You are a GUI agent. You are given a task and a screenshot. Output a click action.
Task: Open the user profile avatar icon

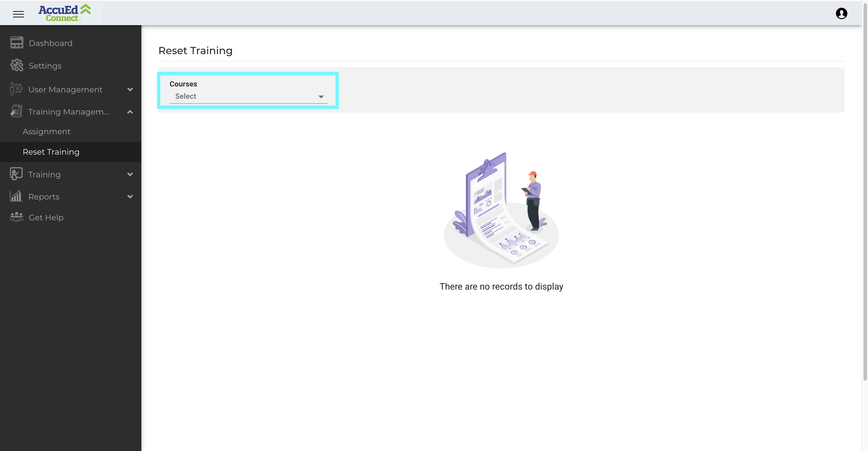[x=841, y=14]
